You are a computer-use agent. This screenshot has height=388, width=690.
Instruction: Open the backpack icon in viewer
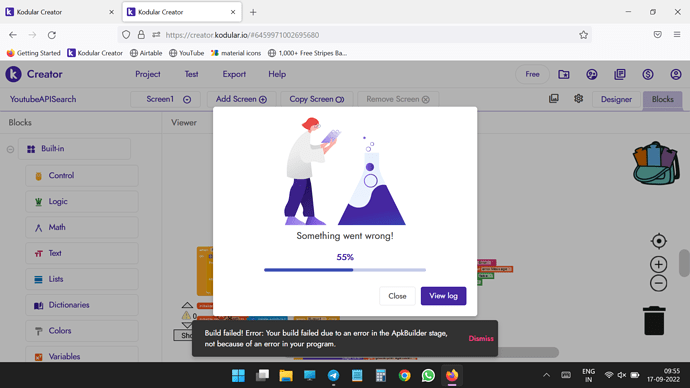pos(656,163)
